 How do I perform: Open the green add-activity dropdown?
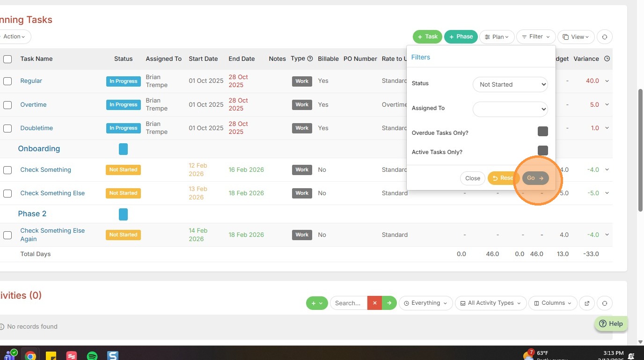[x=317, y=303]
